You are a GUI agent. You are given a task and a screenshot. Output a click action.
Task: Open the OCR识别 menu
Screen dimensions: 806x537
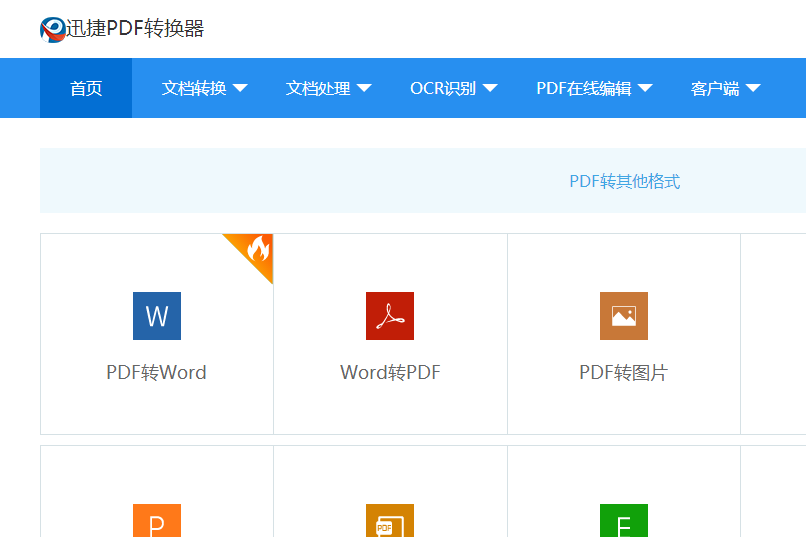[x=443, y=88]
